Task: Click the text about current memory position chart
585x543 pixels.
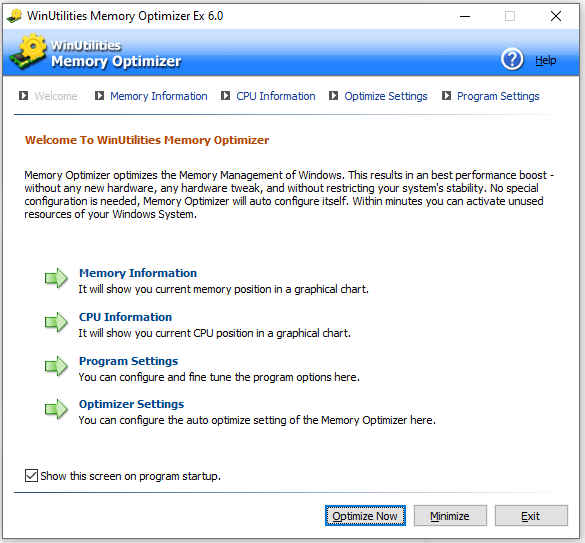Action: click(223, 289)
